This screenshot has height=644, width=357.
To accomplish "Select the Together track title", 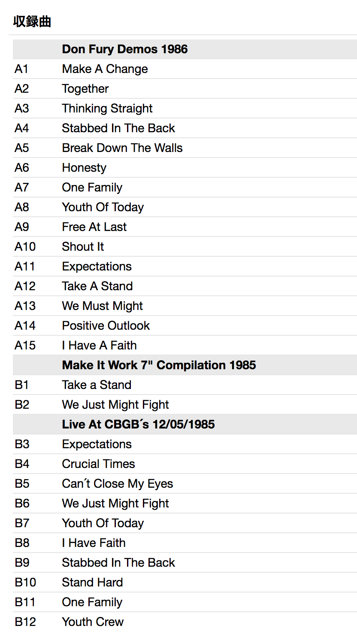I will (85, 88).
